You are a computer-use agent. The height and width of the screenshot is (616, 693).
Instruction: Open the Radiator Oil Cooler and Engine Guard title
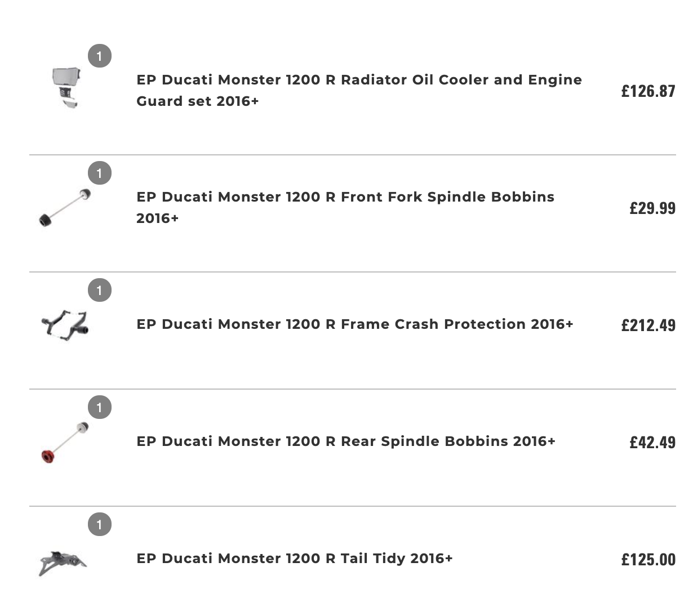pos(359,90)
